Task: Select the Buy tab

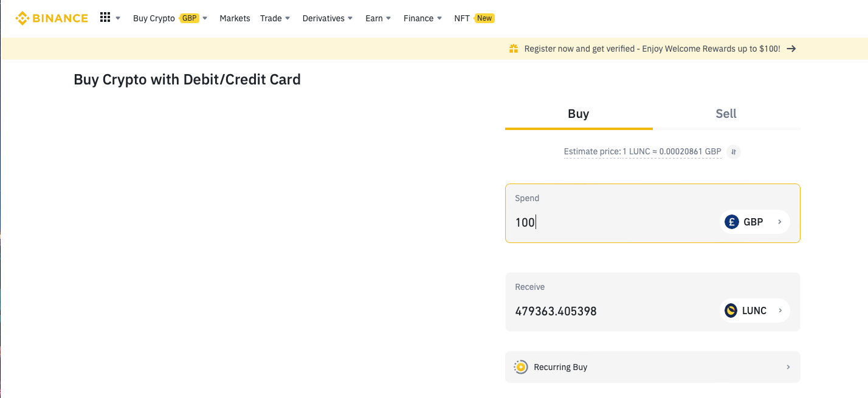Action: pyautogui.click(x=578, y=114)
